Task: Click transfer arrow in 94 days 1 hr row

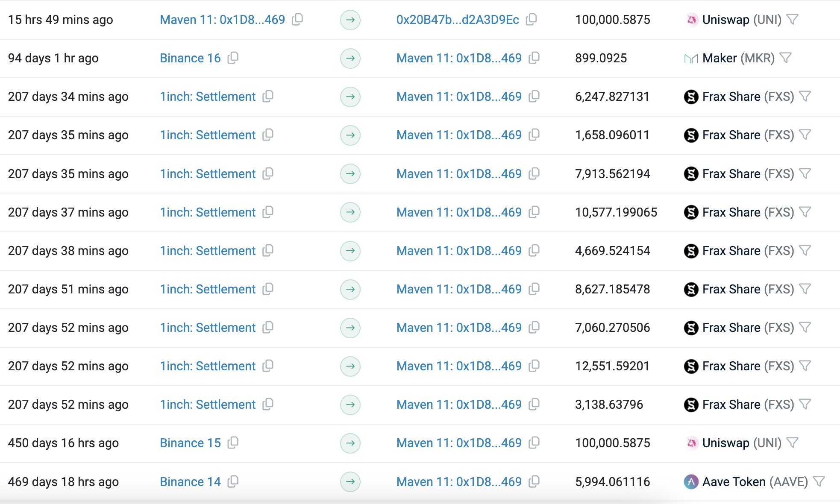Action: tap(350, 58)
